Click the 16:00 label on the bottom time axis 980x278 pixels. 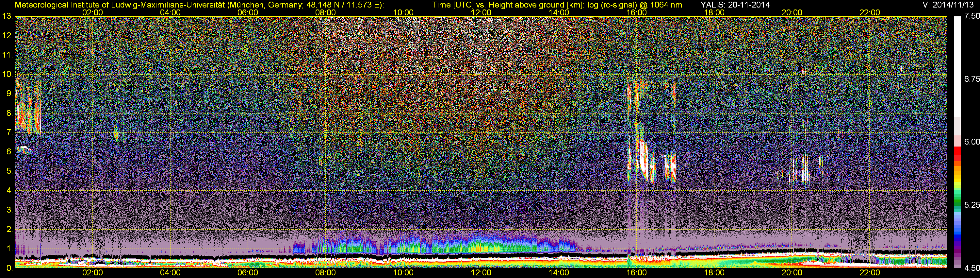click(x=636, y=273)
